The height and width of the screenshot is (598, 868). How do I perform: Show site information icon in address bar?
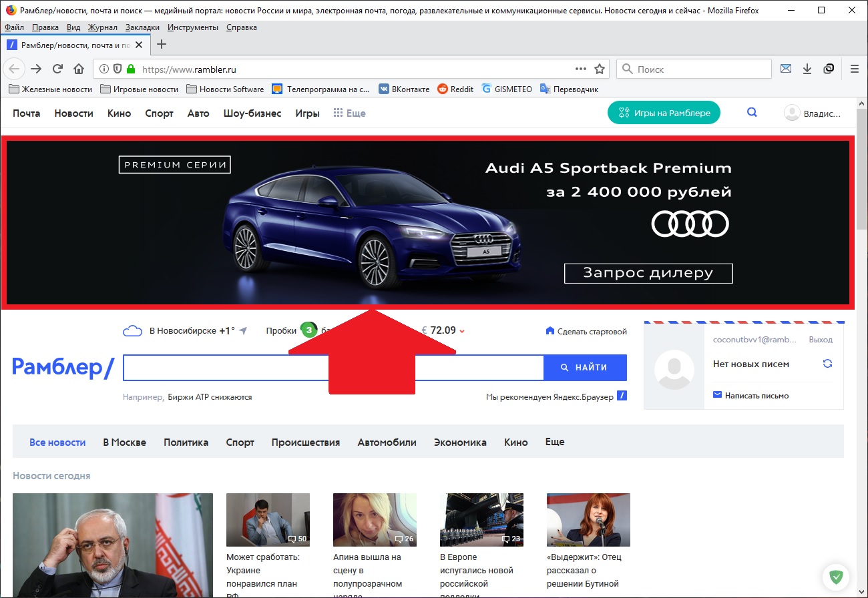104,69
